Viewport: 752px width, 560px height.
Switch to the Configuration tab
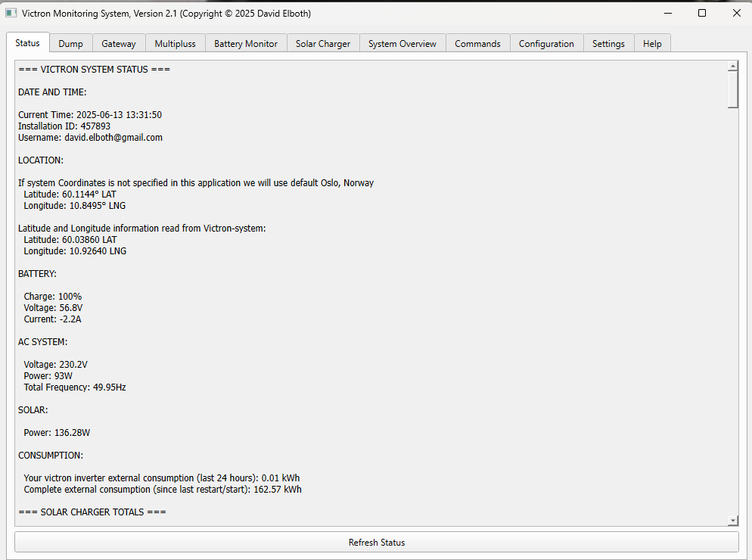pos(546,44)
